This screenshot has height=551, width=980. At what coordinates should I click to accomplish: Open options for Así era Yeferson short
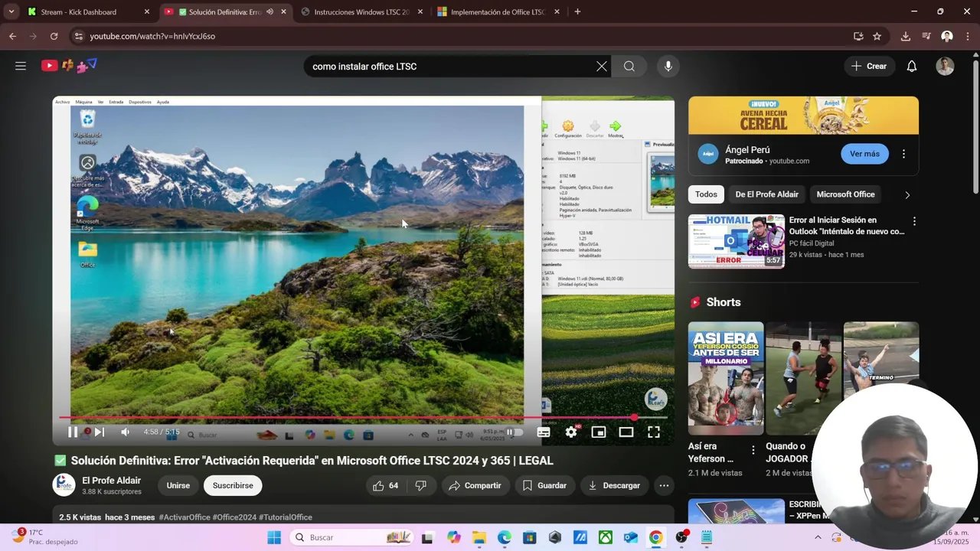[x=753, y=451]
